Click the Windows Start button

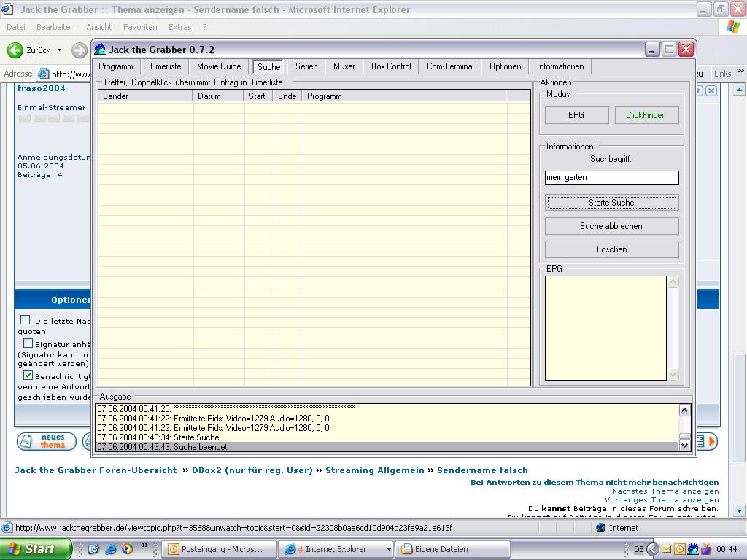(x=35, y=549)
